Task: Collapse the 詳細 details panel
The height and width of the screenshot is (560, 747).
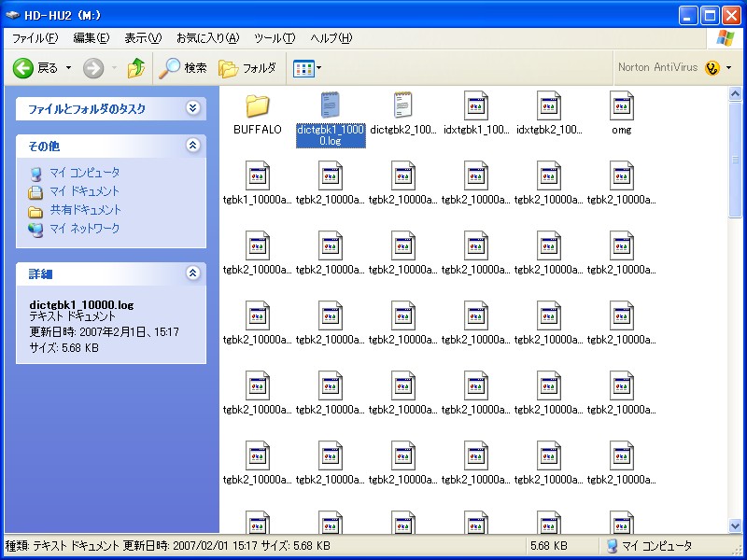Action: coord(192,273)
